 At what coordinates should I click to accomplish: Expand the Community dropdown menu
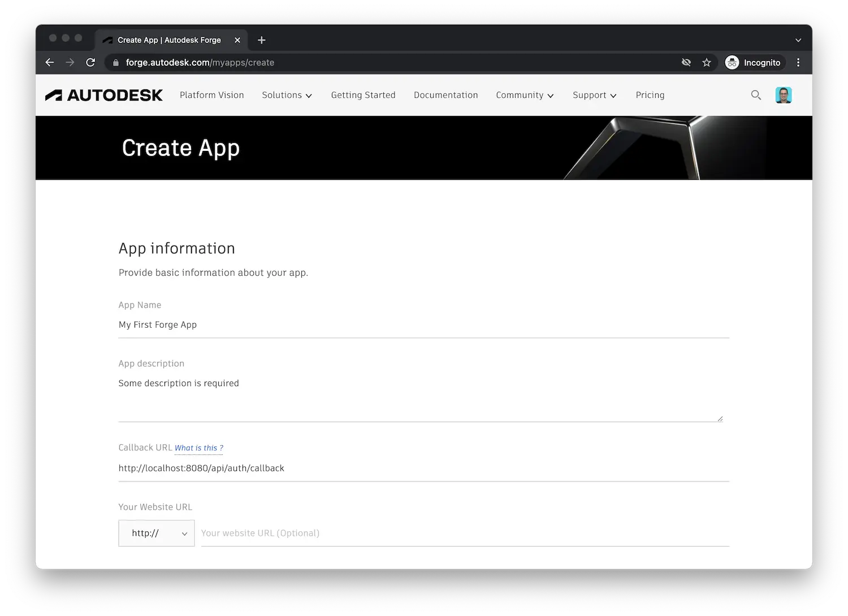pyautogui.click(x=525, y=95)
